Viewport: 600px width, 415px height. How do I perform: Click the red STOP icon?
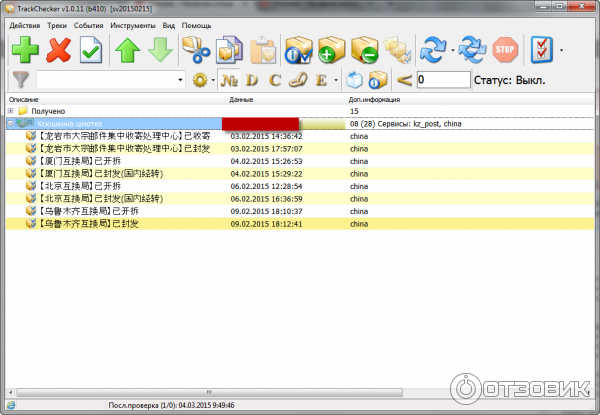507,49
